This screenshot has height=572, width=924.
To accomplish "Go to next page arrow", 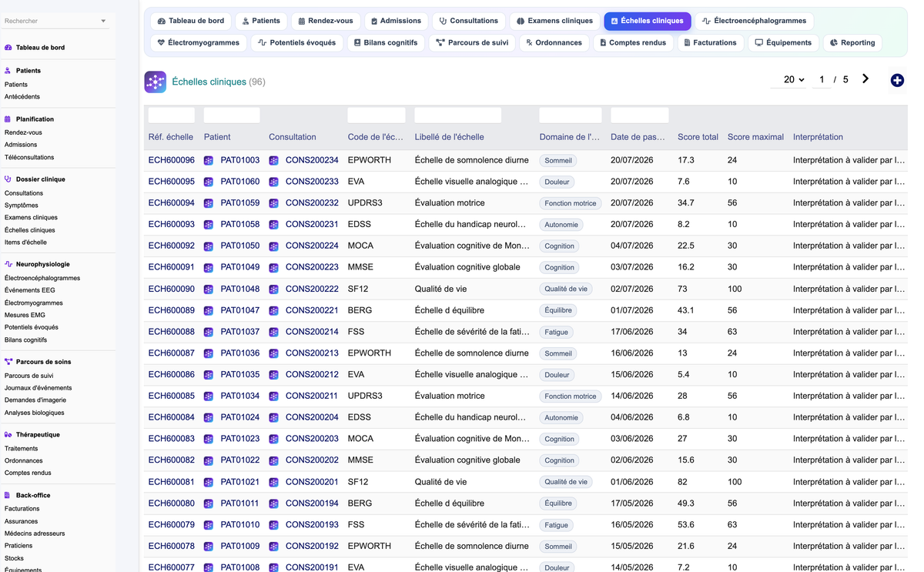I will (865, 79).
